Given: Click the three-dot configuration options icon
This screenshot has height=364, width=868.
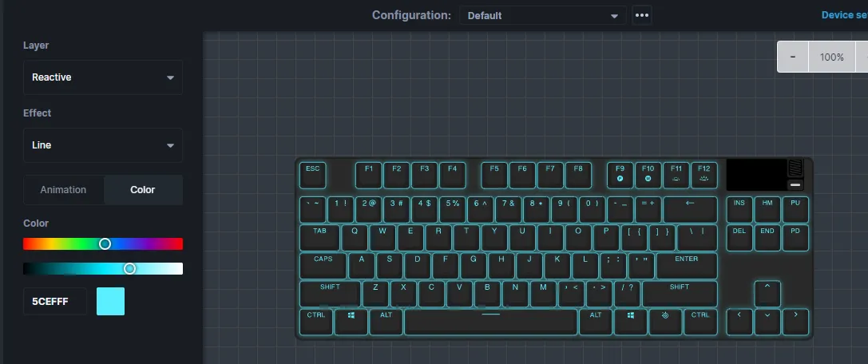Looking at the screenshot, I should pyautogui.click(x=641, y=15).
